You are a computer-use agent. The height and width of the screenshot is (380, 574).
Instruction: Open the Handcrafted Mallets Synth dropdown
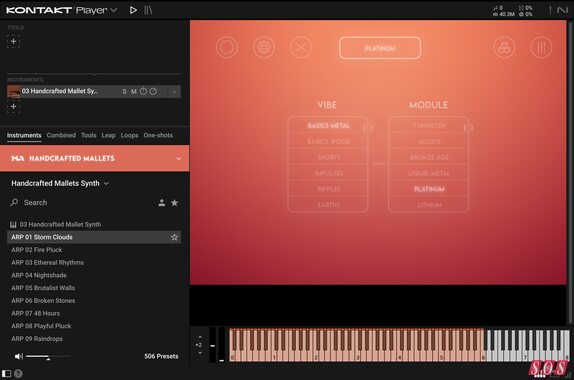60,183
